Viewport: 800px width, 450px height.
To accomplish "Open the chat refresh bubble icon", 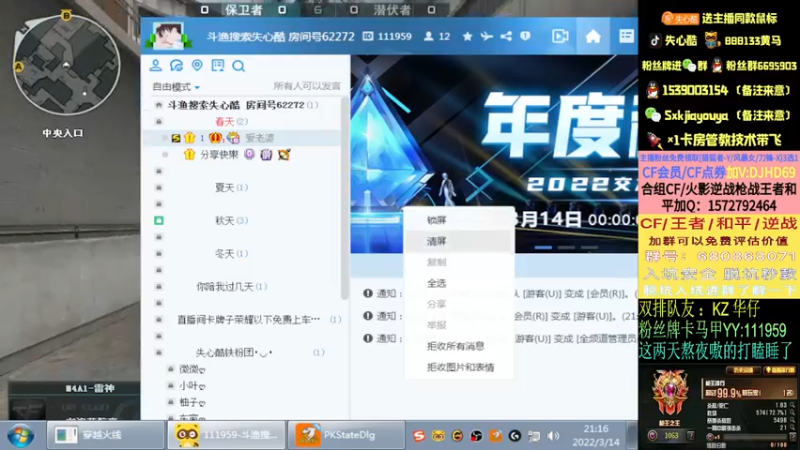I will [177, 65].
